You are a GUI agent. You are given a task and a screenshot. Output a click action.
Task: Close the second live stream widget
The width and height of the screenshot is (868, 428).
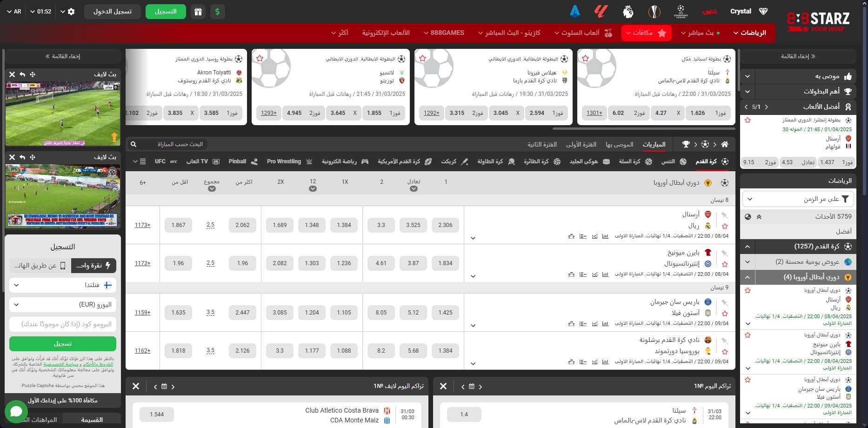12,157
